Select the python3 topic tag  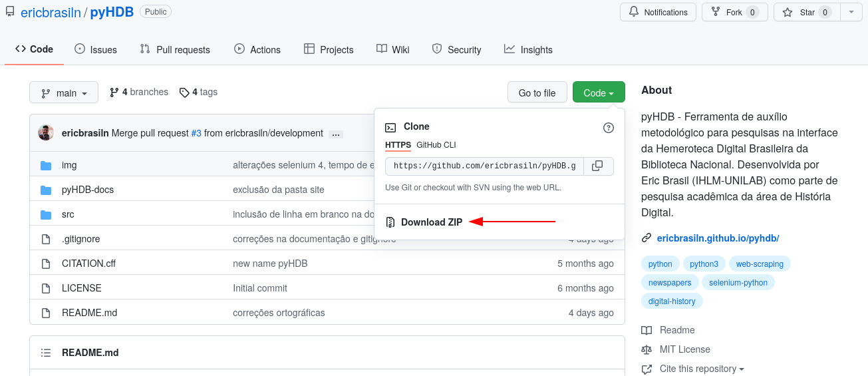704,264
